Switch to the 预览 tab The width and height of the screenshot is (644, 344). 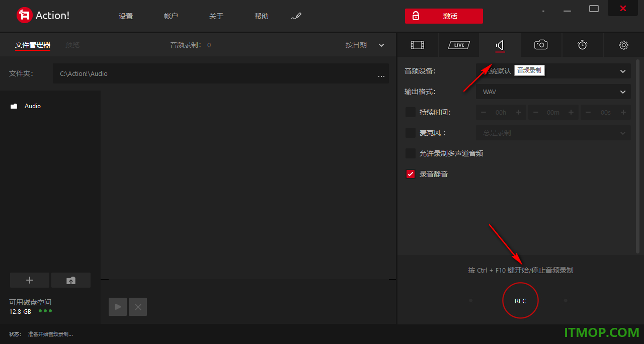pyautogui.click(x=72, y=45)
